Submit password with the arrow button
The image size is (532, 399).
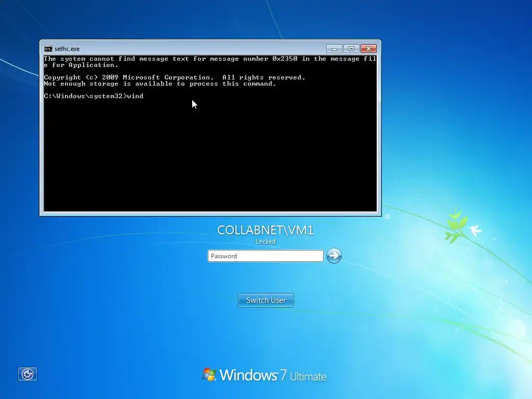pos(334,256)
